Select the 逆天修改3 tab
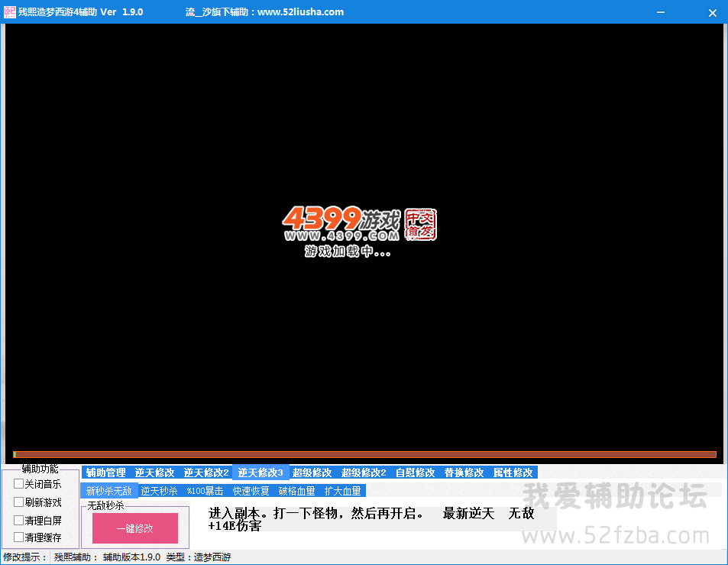 [x=260, y=472]
